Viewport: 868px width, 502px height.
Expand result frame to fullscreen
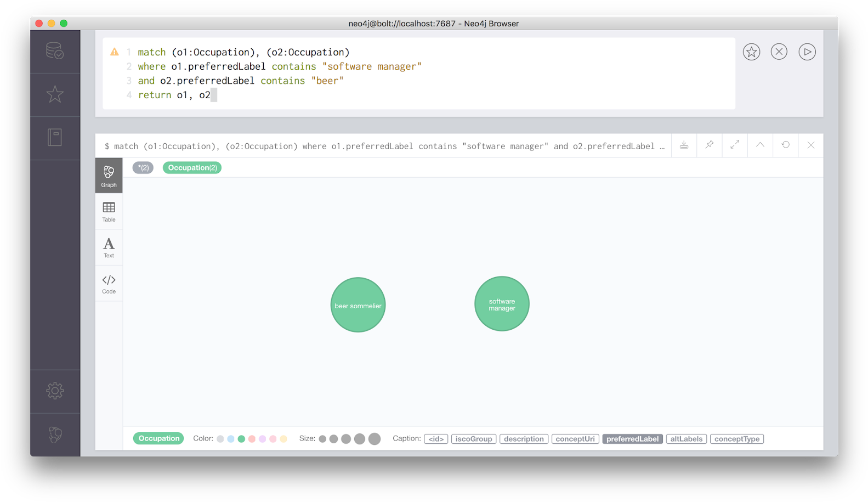735,145
